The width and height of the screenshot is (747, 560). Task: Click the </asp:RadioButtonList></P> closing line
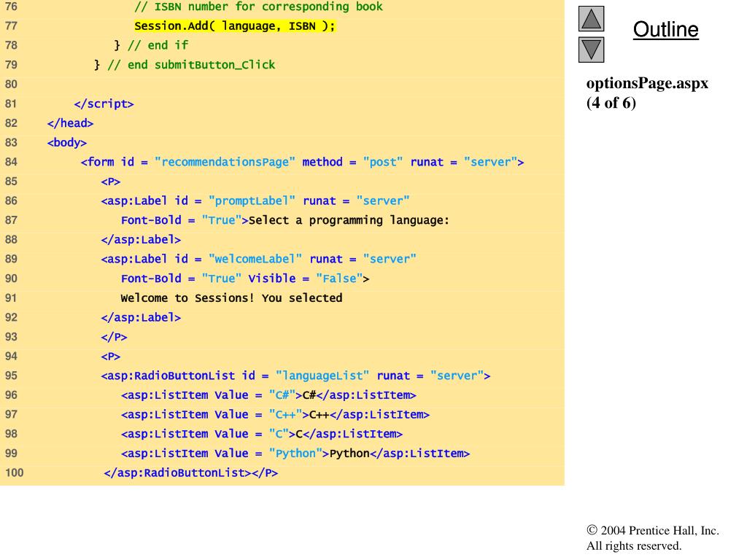click(191, 472)
